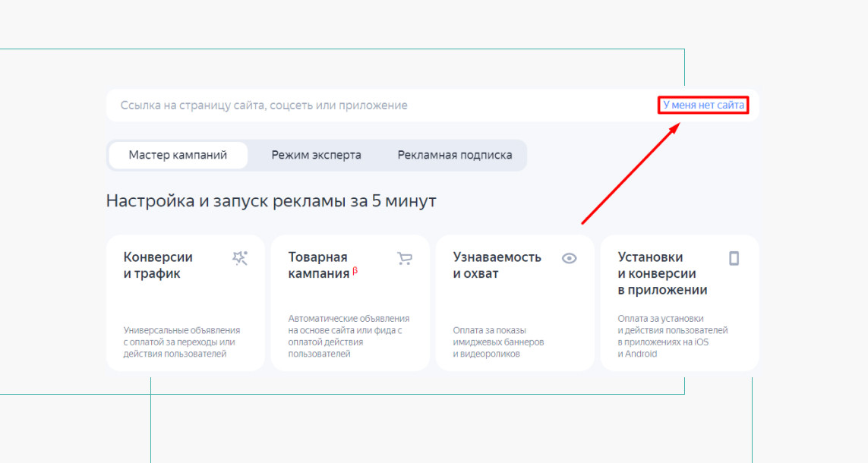This screenshot has width=868, height=463.
Task: Switch to the Мастер кампаний tab
Action: click(x=178, y=155)
